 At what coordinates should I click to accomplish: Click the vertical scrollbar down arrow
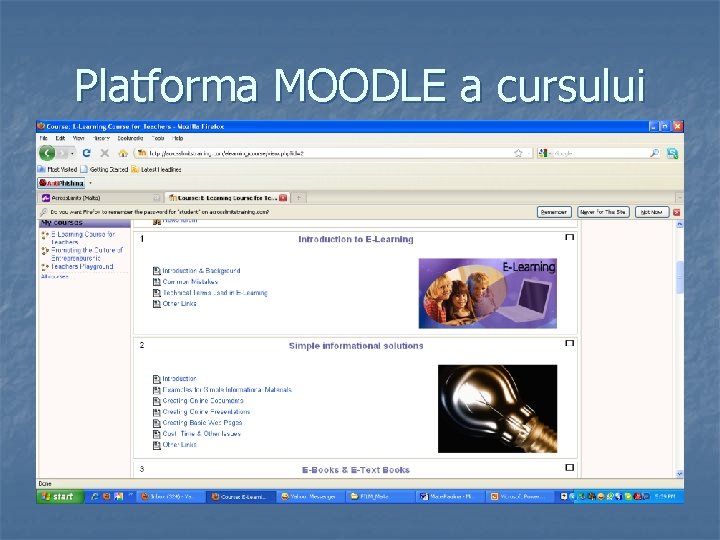(680, 473)
